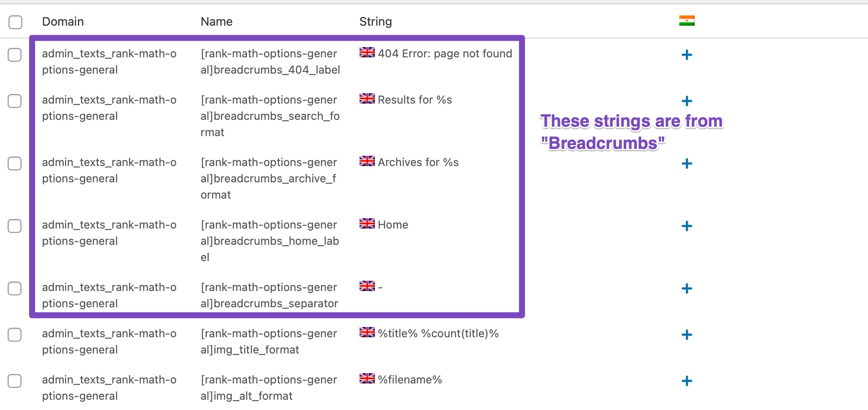Image resolution: width=868 pixels, height=410 pixels.
Task: Select checkbox for breadcrumbs_search_format row
Action: [15, 101]
